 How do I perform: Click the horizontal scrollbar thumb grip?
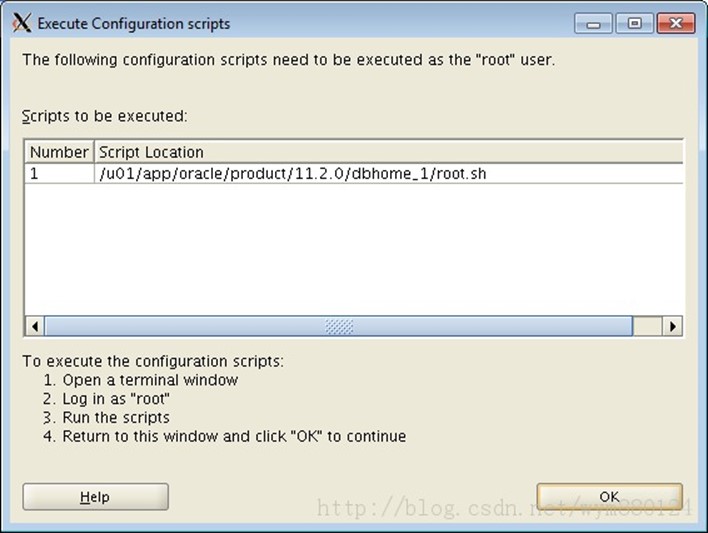[x=339, y=326]
